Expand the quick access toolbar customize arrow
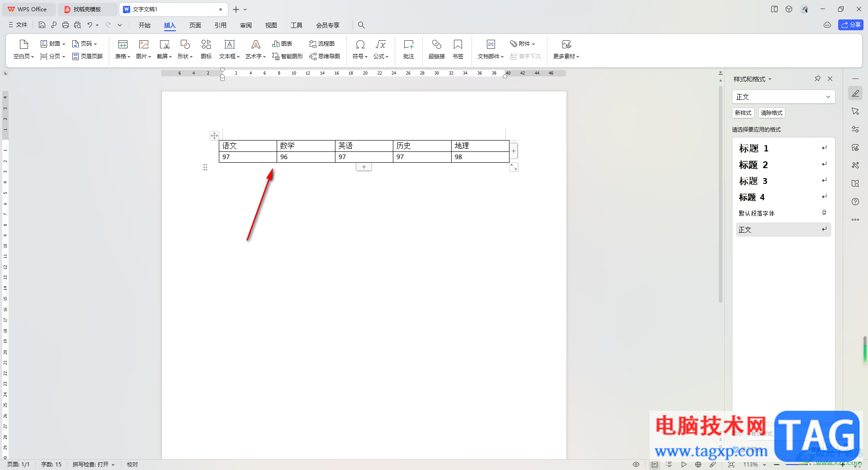Viewport: 868px width, 470px height. pyautogui.click(x=120, y=25)
